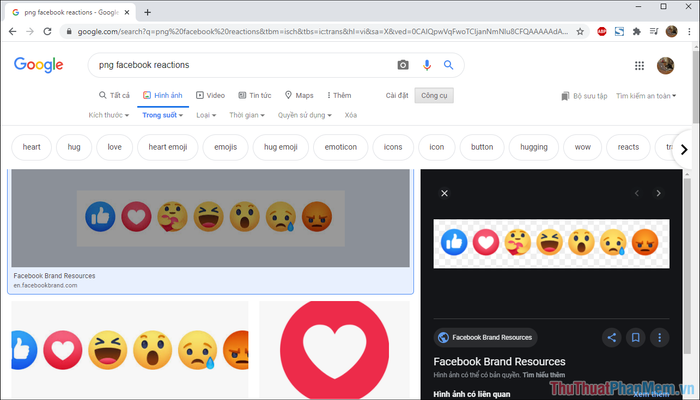The height and width of the screenshot is (400, 700).
Task: Open the Maps tab
Action: 299,95
